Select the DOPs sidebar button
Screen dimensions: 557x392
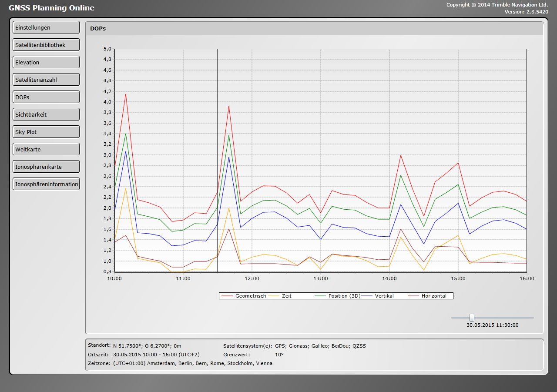46,97
